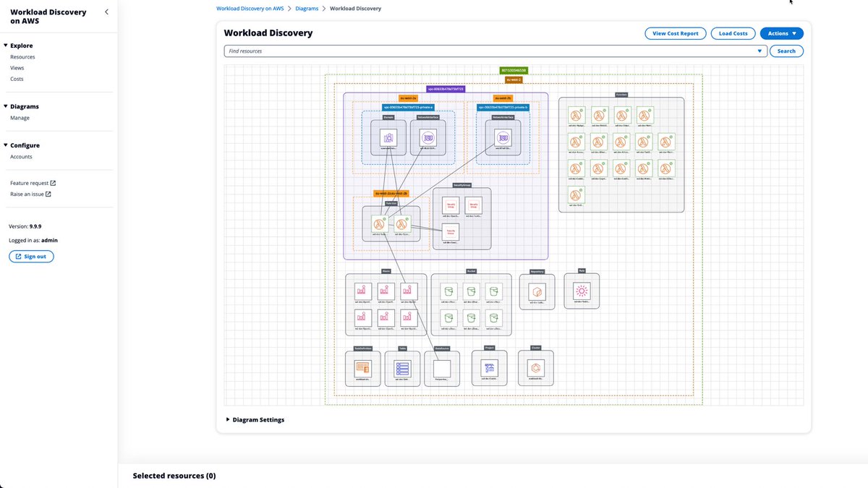Select the Alarm group label
Image resolution: width=868 pixels, height=488 pixels.
click(x=386, y=270)
